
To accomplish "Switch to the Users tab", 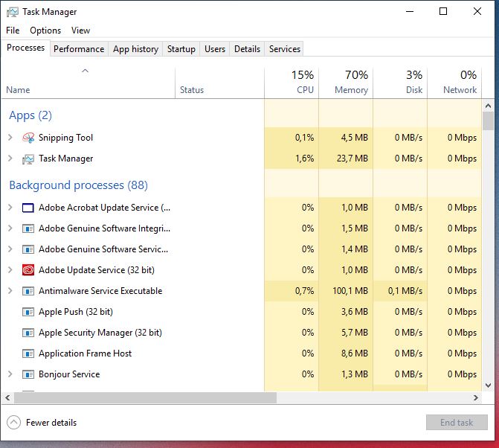I will [x=215, y=49].
